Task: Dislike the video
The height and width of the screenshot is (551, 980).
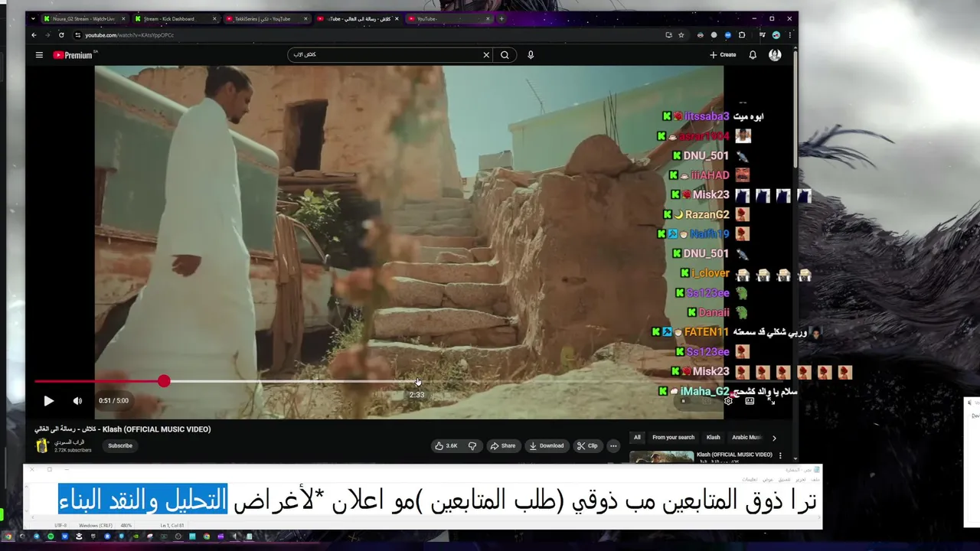Action: click(x=472, y=445)
